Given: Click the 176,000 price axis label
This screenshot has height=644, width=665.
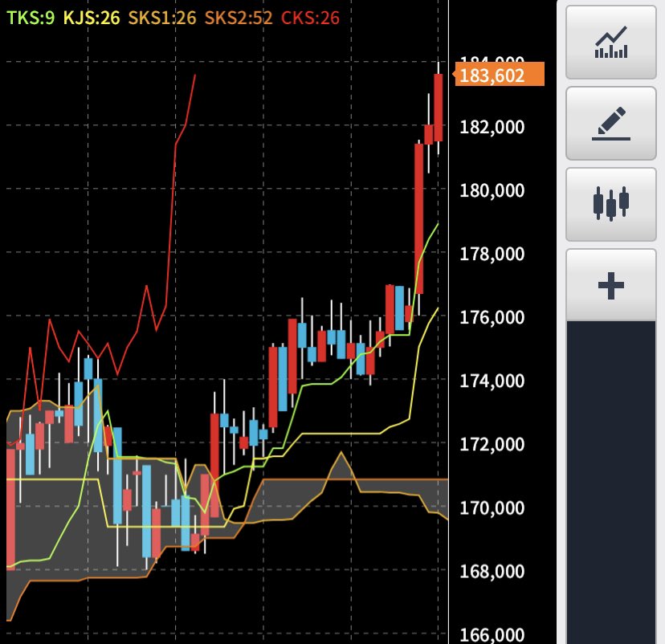Looking at the screenshot, I should [492, 317].
